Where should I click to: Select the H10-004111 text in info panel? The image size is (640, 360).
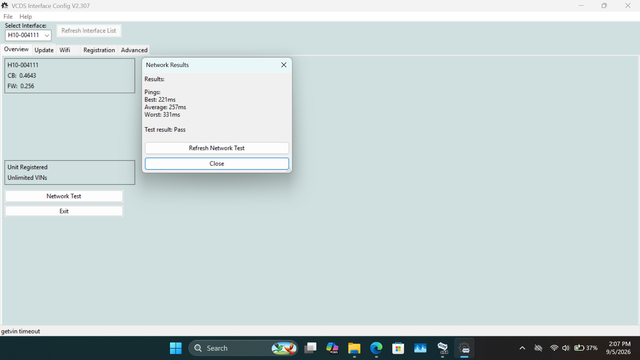click(x=23, y=65)
